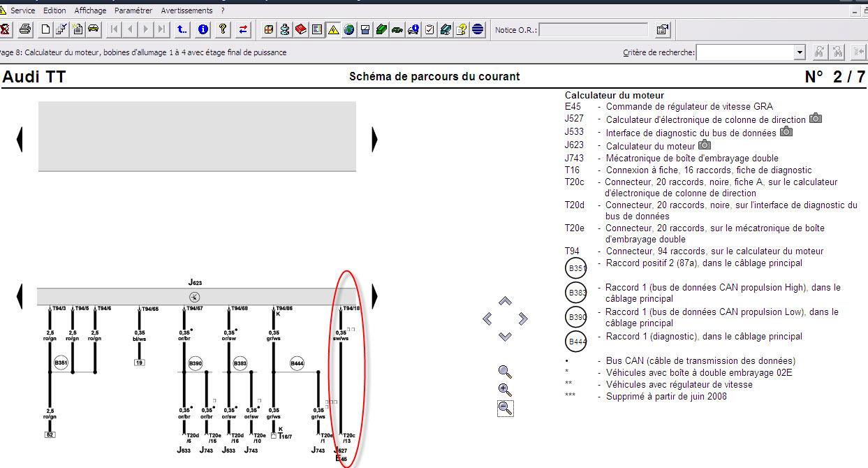Click the red/blue swap arrows icon
The height and width of the screenshot is (468, 868).
(243, 29)
